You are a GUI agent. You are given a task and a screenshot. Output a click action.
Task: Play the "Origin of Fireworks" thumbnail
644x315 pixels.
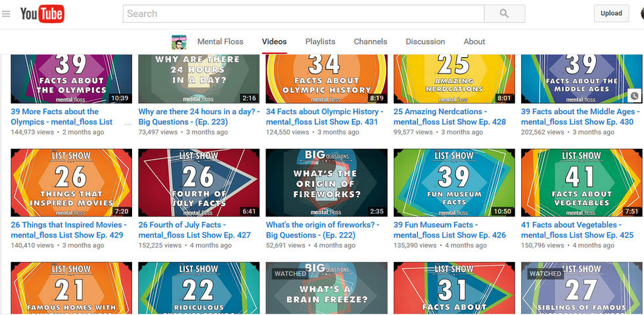[326, 182]
